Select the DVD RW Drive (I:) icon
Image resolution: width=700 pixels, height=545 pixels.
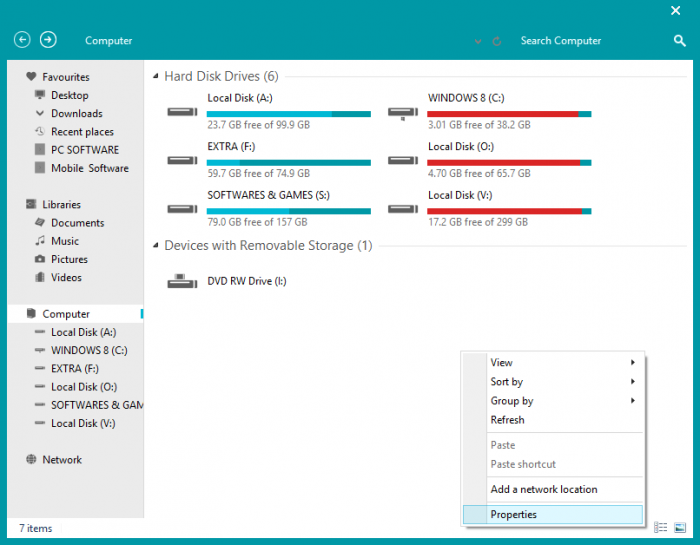[x=182, y=281]
